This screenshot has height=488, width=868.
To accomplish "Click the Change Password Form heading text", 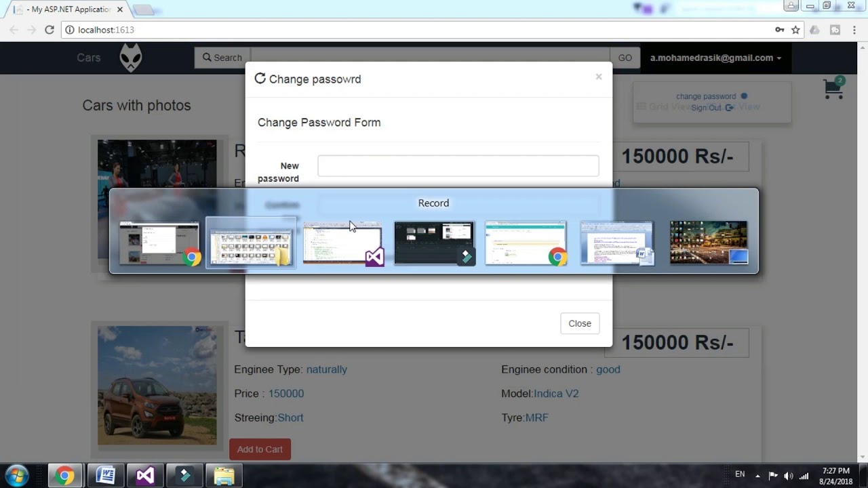I will [x=319, y=123].
